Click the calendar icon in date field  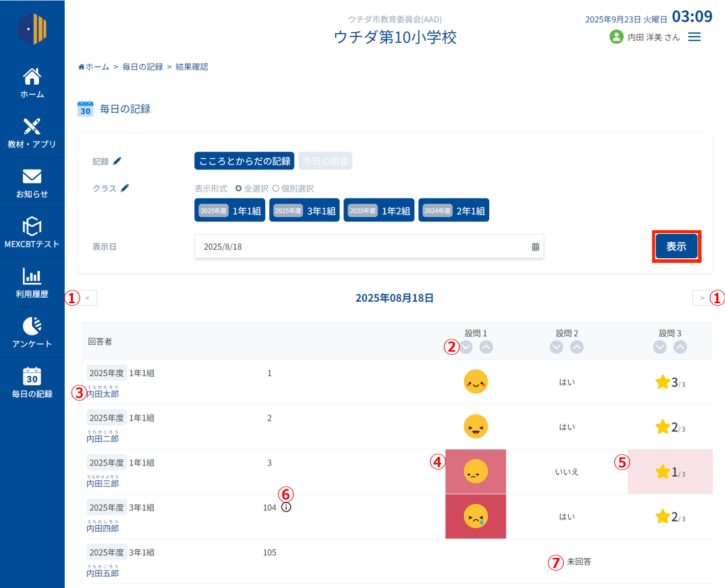pyautogui.click(x=535, y=247)
